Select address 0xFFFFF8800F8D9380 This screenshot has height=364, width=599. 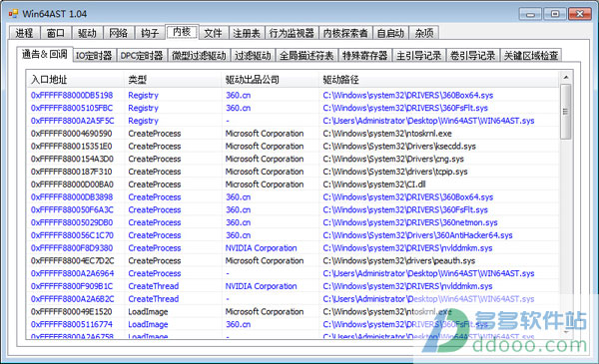[x=72, y=248]
